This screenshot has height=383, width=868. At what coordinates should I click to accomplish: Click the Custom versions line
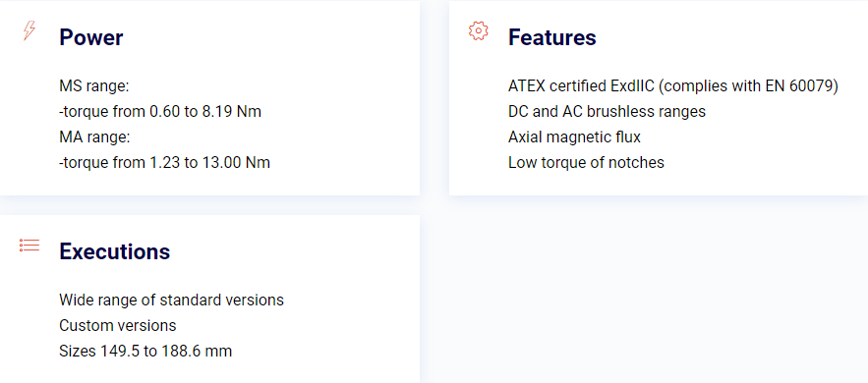coord(118,325)
